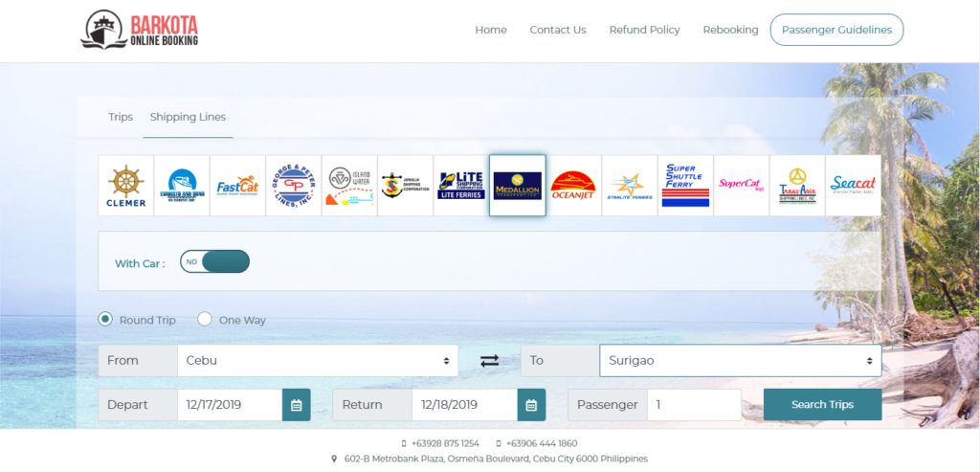The height and width of the screenshot is (472, 980).
Task: Select the One Way option
Action: coord(205,320)
